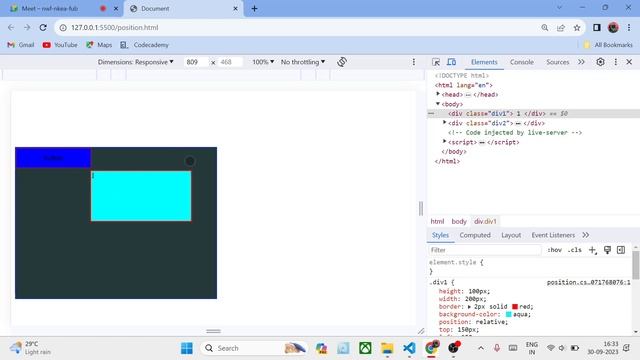
Task: Open the Dimensions: Responsive dropdown
Action: coord(136,62)
